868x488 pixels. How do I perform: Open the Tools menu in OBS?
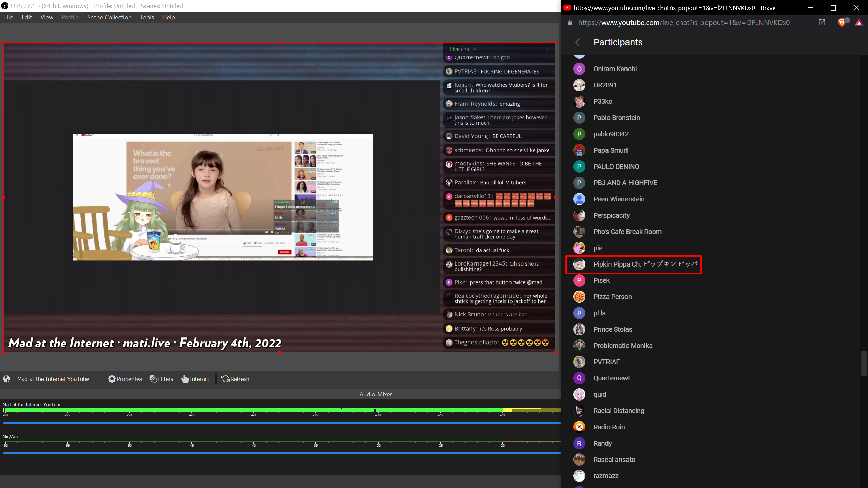(147, 17)
